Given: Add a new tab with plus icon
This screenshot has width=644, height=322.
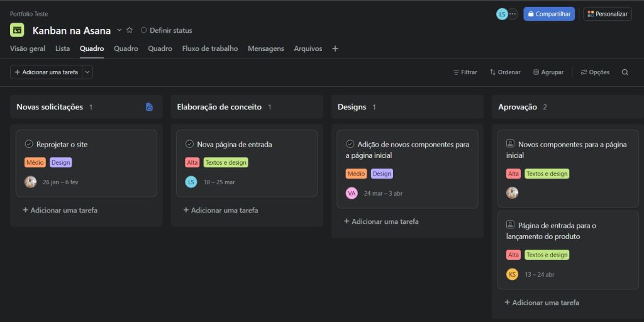Looking at the screenshot, I should [335, 48].
